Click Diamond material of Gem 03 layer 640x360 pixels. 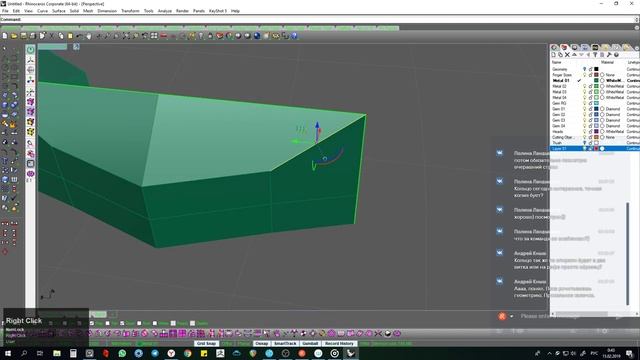click(x=613, y=120)
